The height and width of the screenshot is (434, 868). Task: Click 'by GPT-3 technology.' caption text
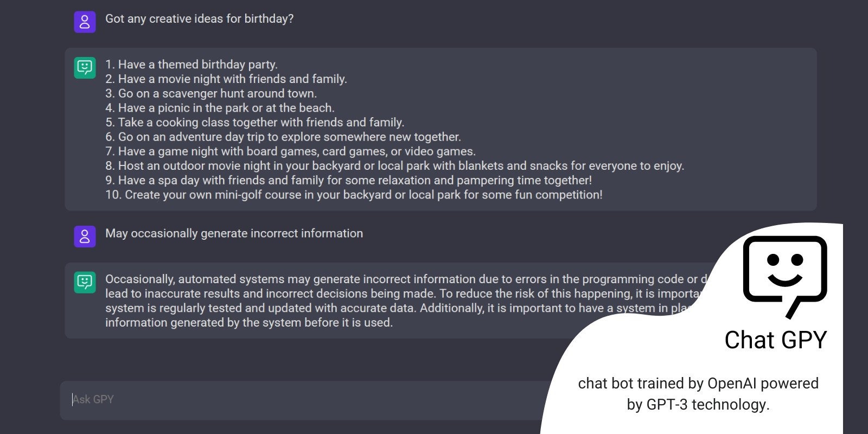698,405
